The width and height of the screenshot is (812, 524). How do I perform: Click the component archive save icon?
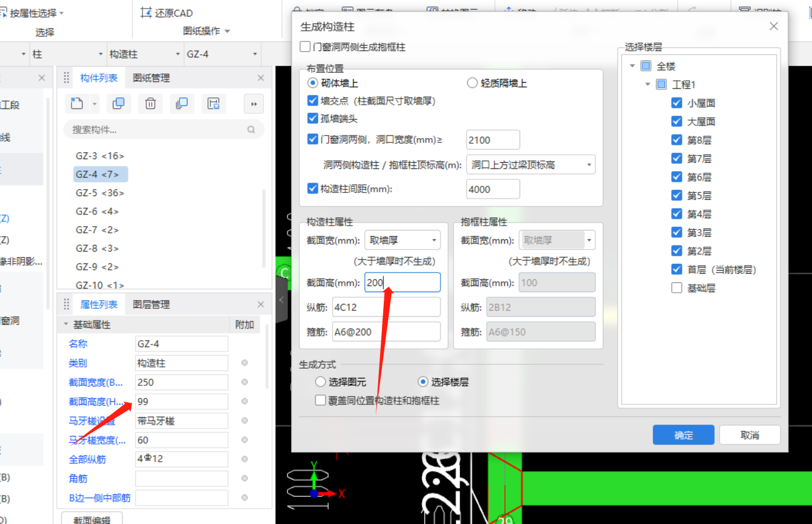(213, 104)
